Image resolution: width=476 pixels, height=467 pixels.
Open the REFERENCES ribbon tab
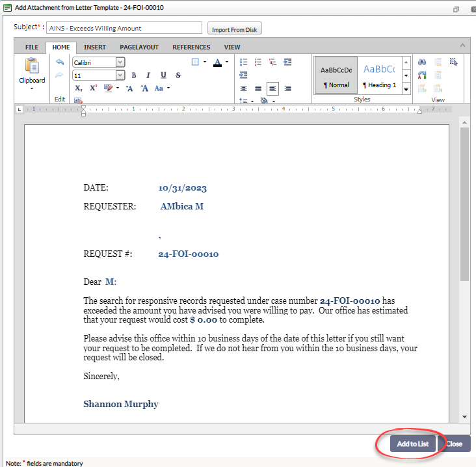(x=191, y=47)
